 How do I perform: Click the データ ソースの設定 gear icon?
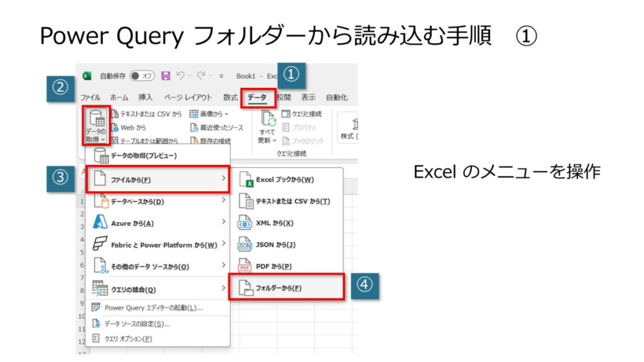click(x=96, y=324)
